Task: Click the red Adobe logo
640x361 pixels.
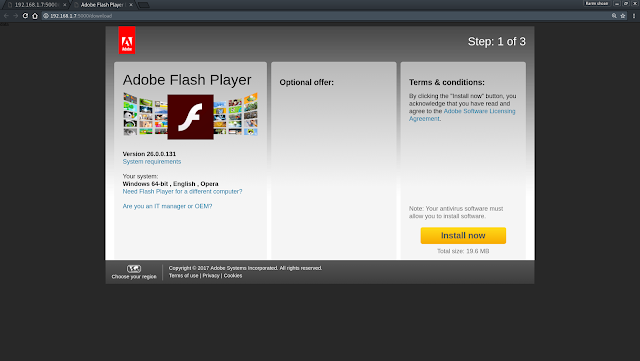Action: coord(127,40)
